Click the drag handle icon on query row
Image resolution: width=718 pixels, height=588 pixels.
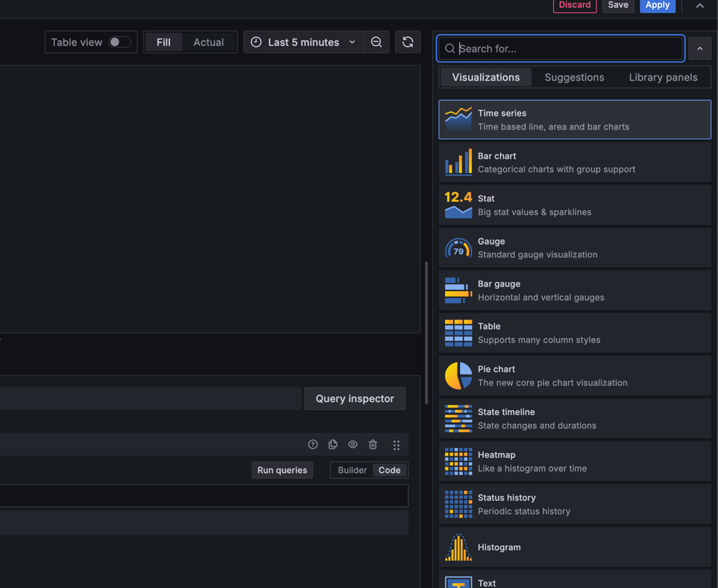(x=397, y=445)
